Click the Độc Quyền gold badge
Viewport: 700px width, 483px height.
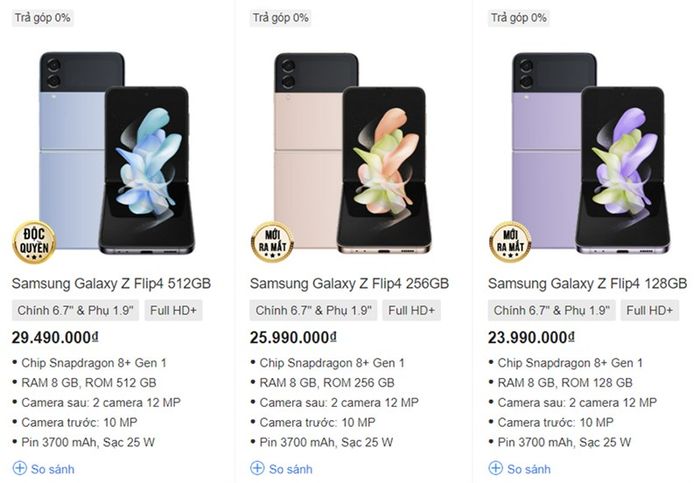[x=34, y=242]
